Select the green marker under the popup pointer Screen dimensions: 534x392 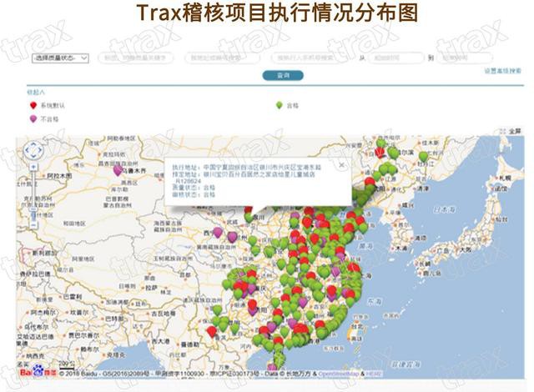click(249, 217)
